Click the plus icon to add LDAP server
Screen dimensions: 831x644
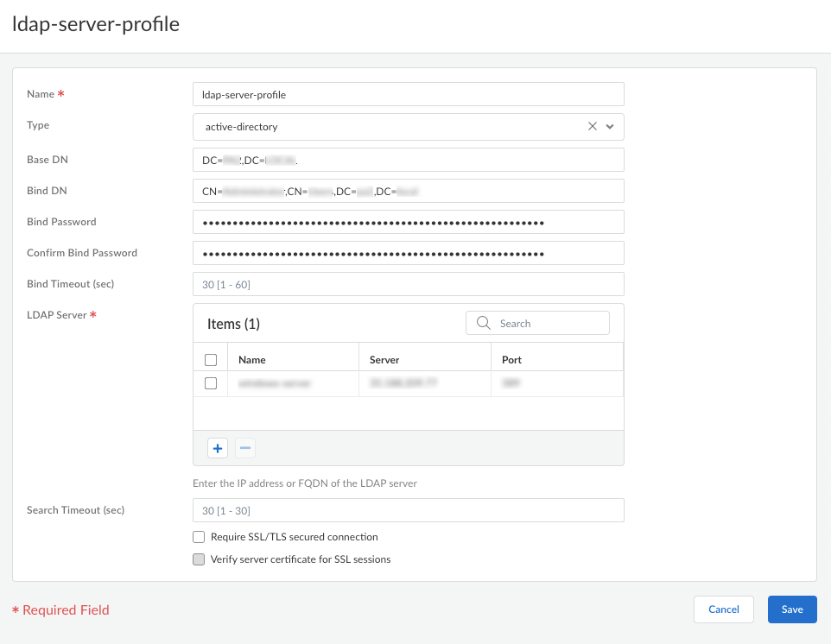(x=218, y=448)
